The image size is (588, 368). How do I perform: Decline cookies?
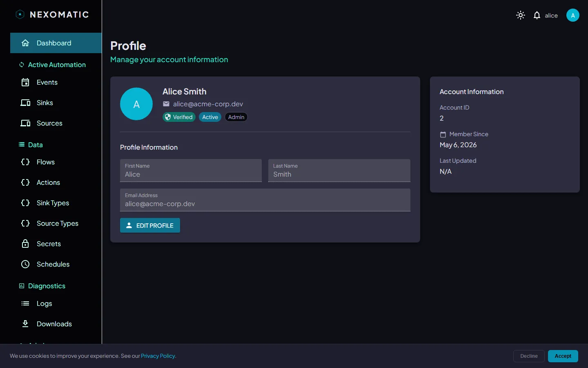click(x=529, y=356)
